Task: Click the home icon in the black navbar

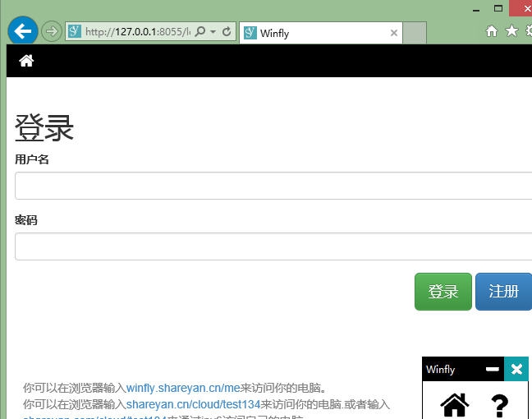Action: 26,61
